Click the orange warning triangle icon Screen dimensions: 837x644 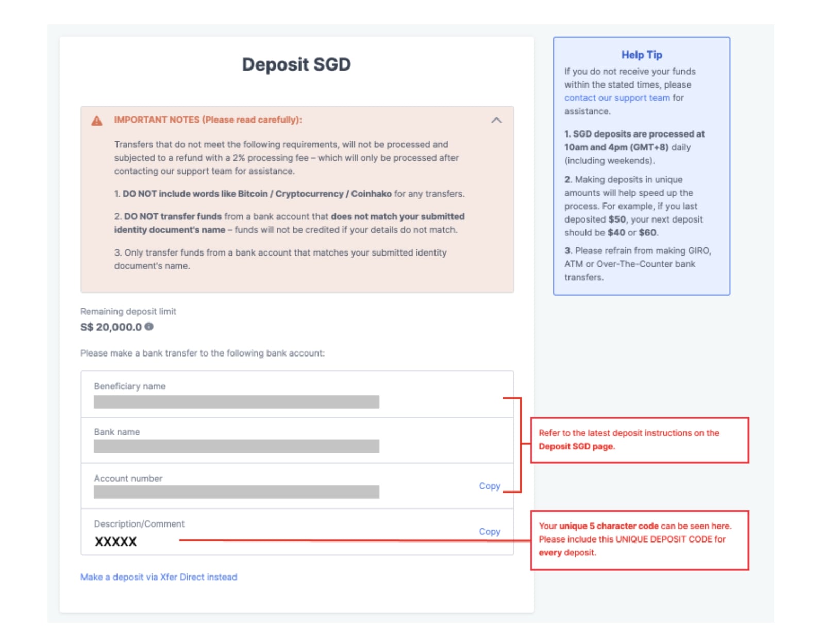coord(96,121)
